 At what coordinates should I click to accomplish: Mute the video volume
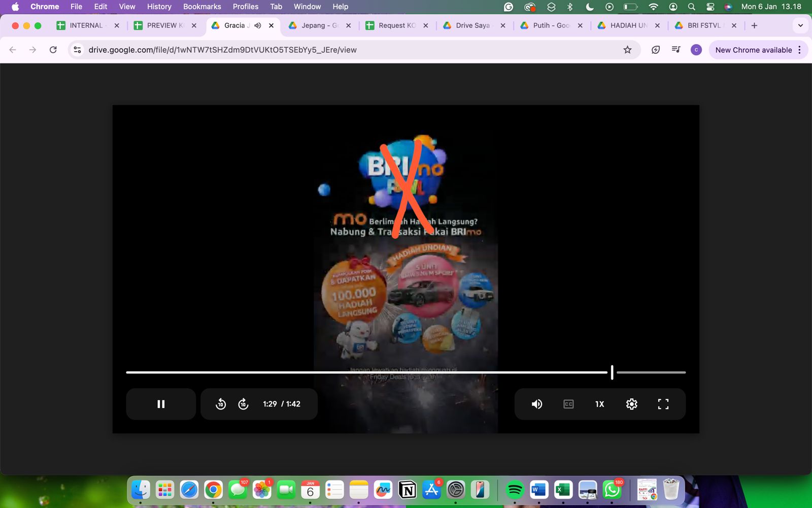coord(536,404)
